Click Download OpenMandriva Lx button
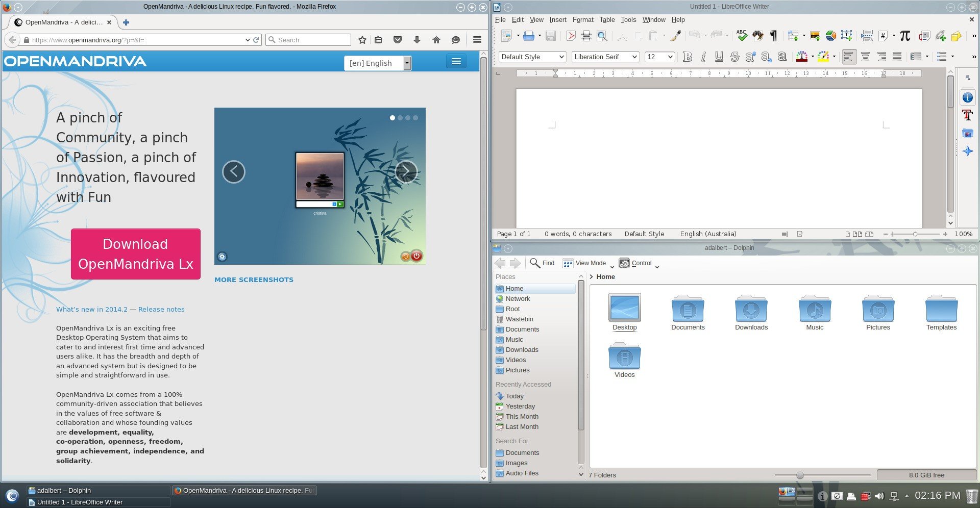Viewport: 980px width, 508px height. pyautogui.click(x=136, y=254)
